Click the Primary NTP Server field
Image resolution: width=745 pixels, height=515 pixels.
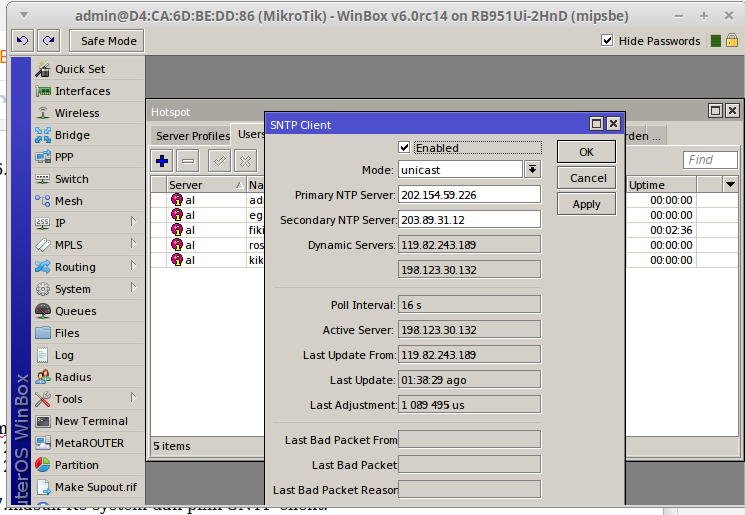(x=469, y=195)
